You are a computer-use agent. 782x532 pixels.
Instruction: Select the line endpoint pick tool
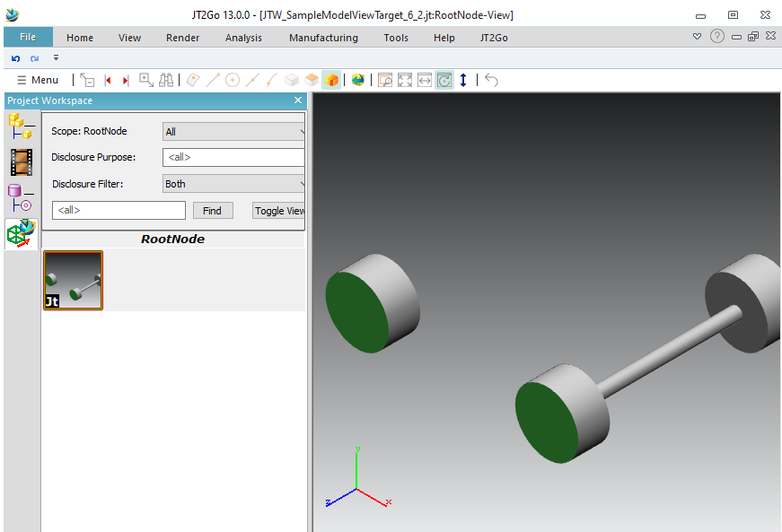213,80
